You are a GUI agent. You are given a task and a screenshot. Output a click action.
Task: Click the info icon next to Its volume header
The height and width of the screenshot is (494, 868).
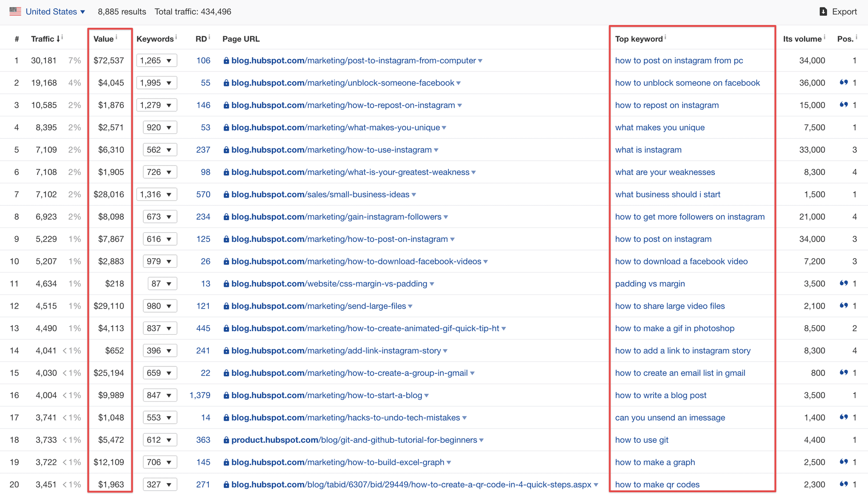coord(825,37)
